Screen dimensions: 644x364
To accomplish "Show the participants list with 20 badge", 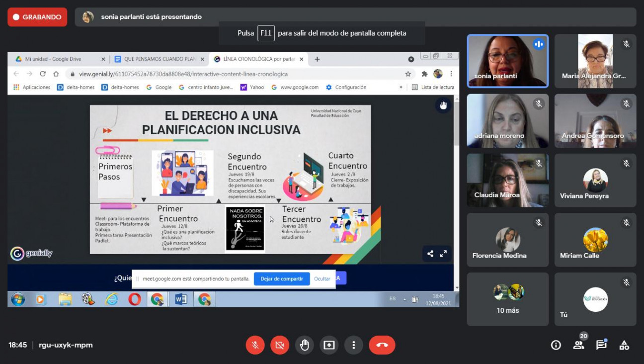I will (x=578, y=345).
